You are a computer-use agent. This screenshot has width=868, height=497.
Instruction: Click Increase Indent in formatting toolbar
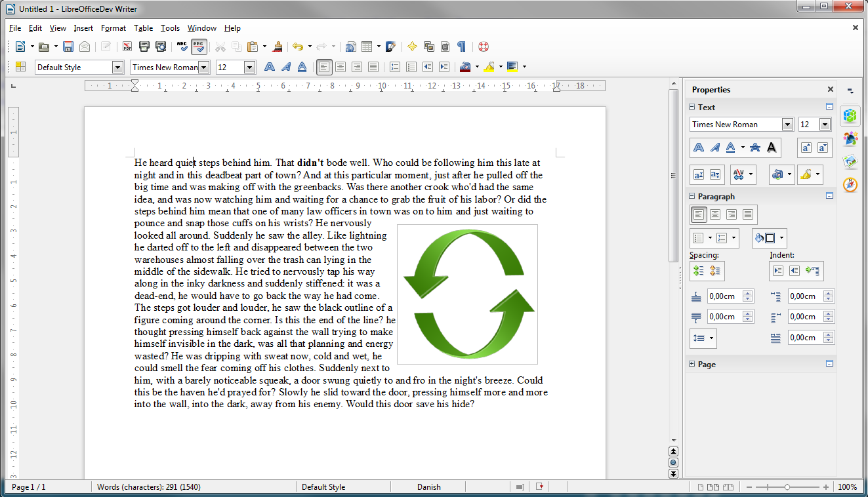444,67
